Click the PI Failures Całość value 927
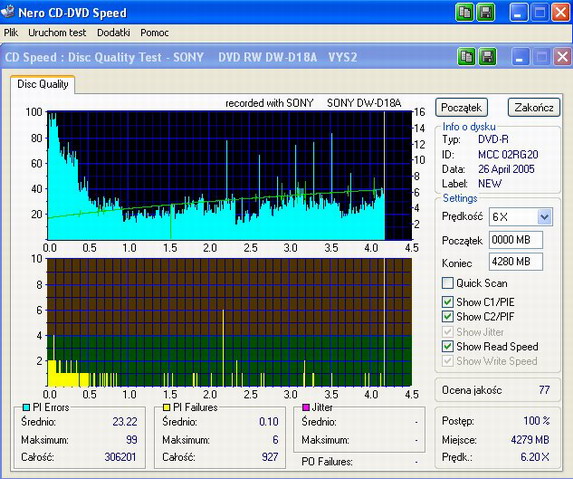 tap(270, 457)
